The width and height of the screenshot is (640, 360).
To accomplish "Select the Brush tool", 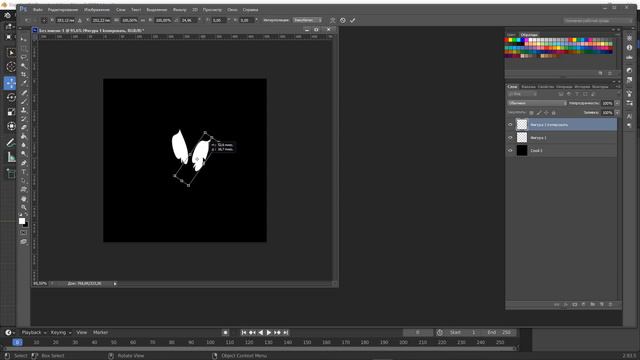I will tap(24, 101).
